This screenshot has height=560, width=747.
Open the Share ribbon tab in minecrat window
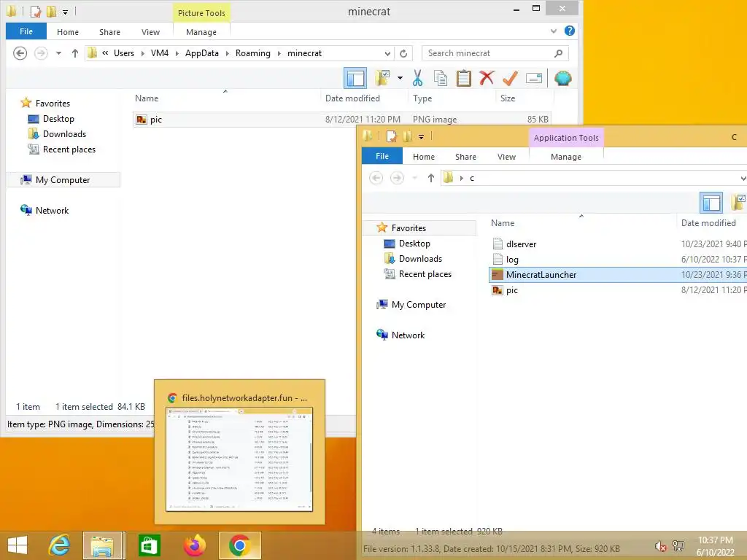click(109, 32)
